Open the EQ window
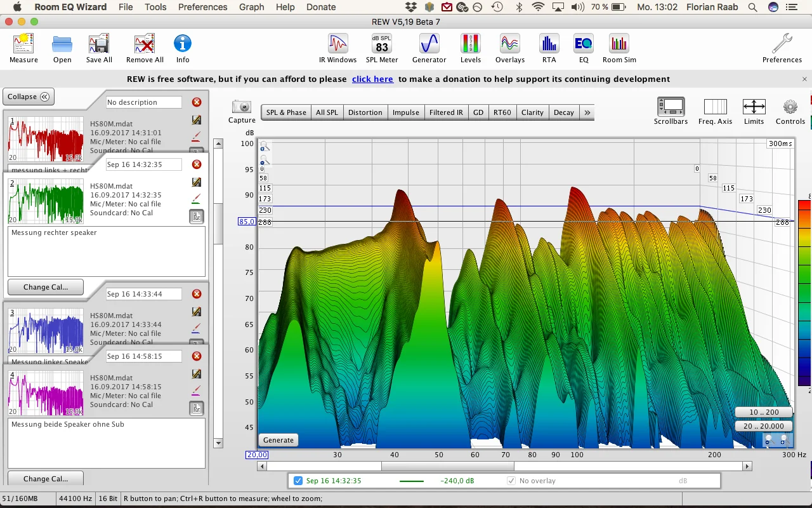812x508 pixels. coord(584,48)
